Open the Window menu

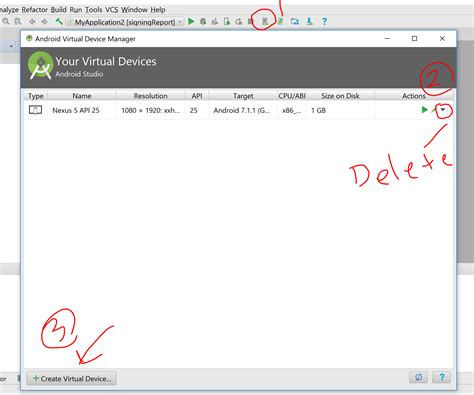(x=134, y=10)
